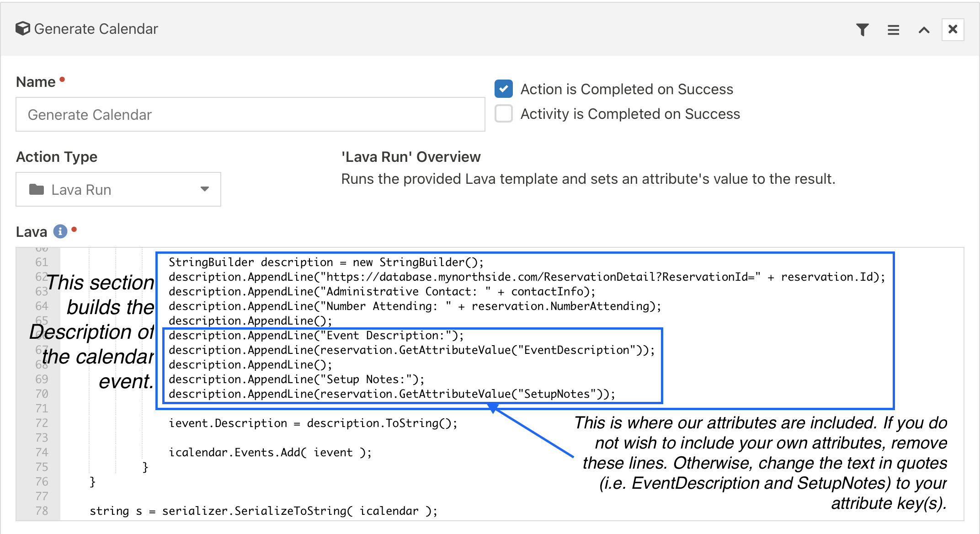
Task: Click the folder icon in Action Type field
Action: [37, 189]
